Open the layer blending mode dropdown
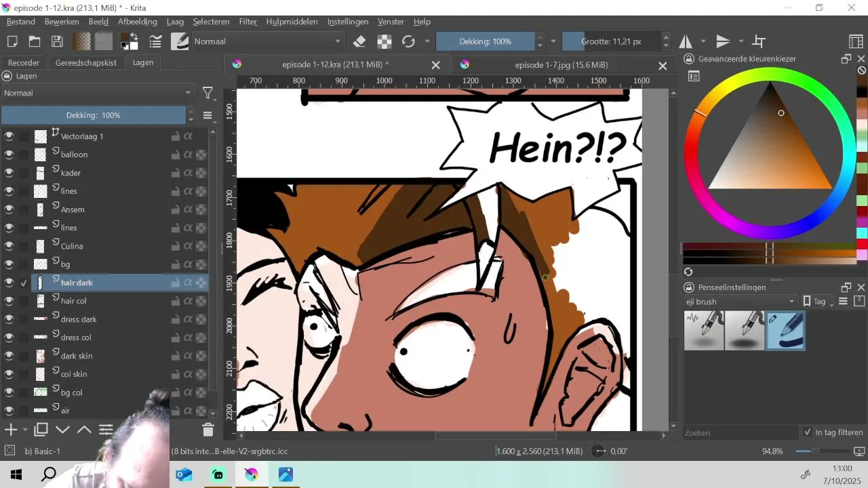 click(98, 93)
